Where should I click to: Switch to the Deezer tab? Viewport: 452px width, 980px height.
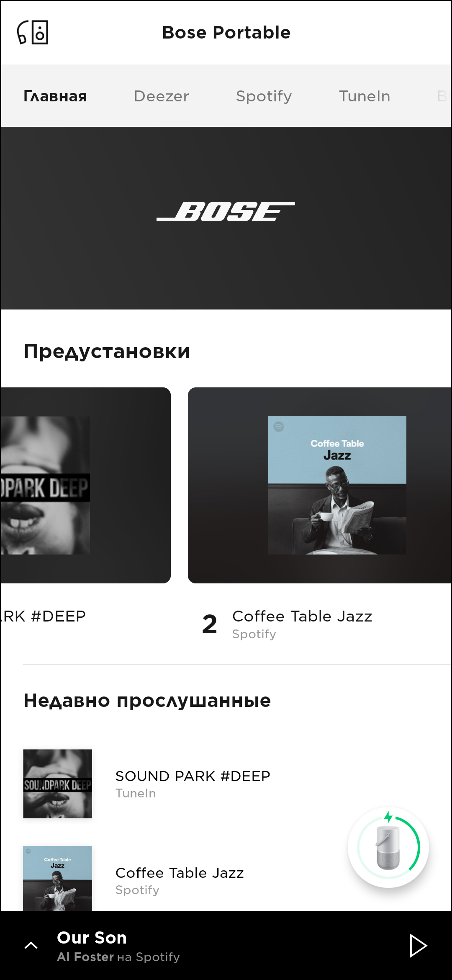(162, 96)
